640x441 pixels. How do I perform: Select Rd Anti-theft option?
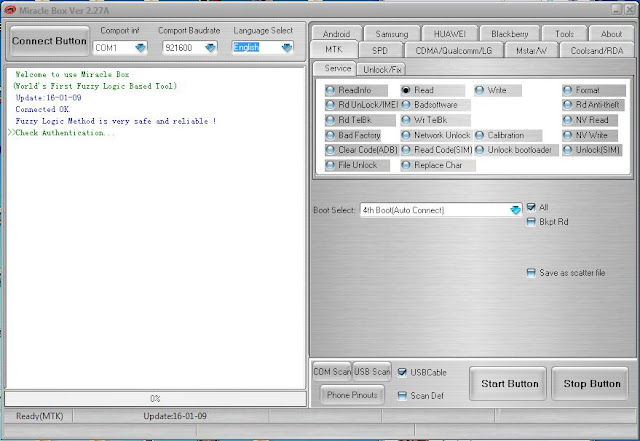pyautogui.click(x=593, y=105)
